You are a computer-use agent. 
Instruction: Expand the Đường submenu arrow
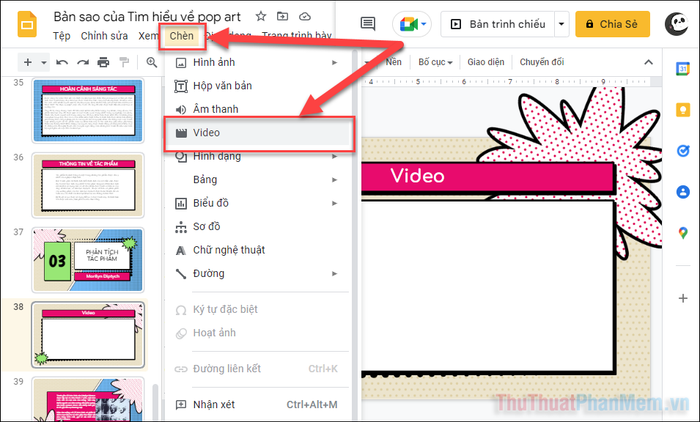pyautogui.click(x=334, y=273)
